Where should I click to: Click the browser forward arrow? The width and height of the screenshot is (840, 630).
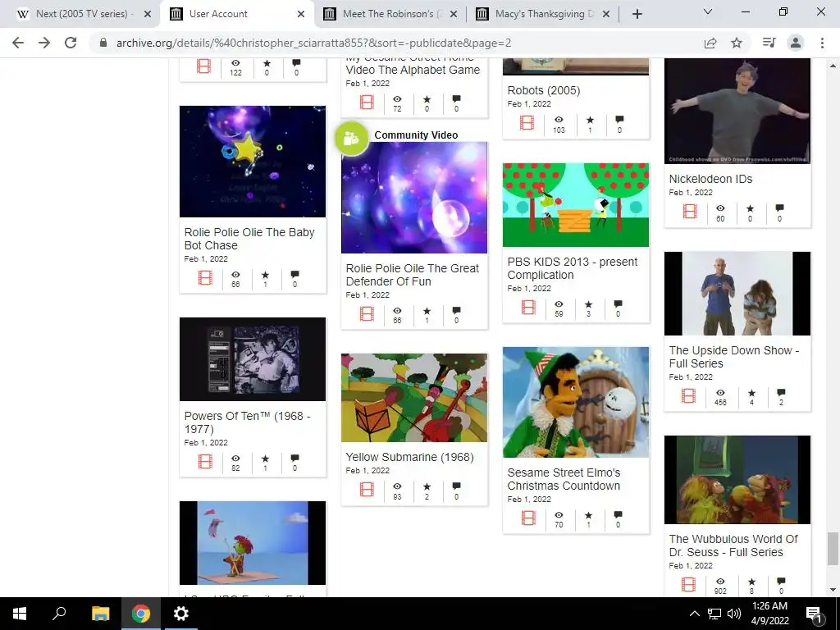point(44,43)
